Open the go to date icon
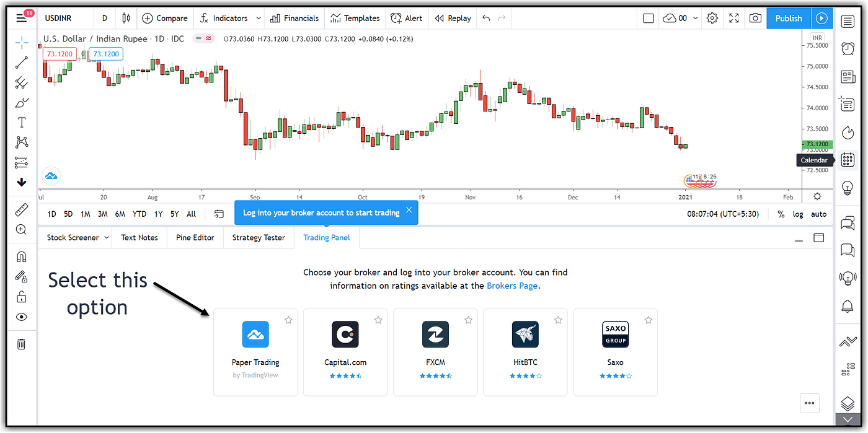The height and width of the screenshot is (433, 868). [x=219, y=214]
